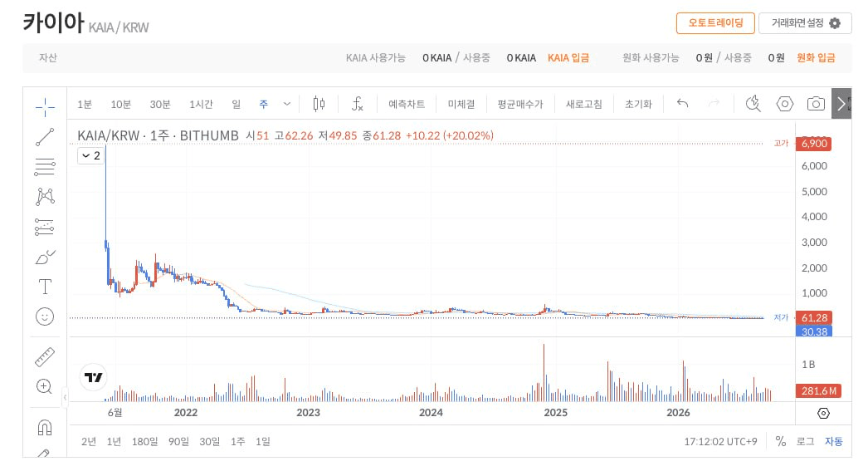Viewport: 868px width, 471px height.
Task: Select the XABCD pattern tool
Action: coord(45,197)
